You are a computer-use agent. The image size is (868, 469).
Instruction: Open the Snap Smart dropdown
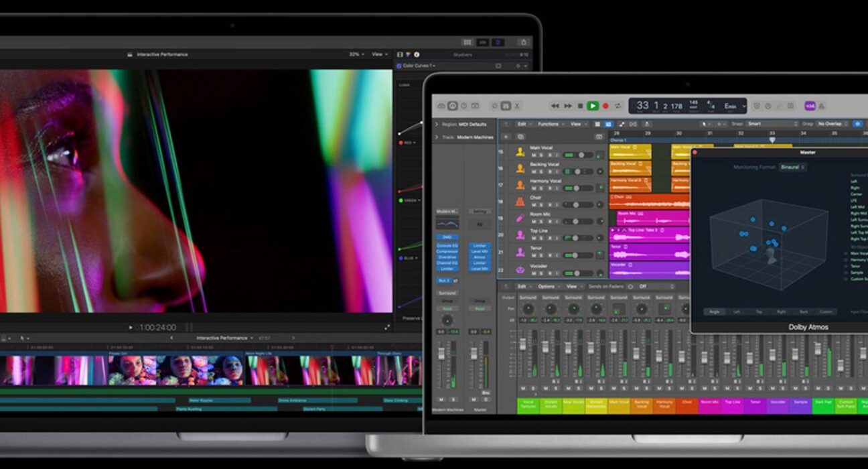[773, 124]
